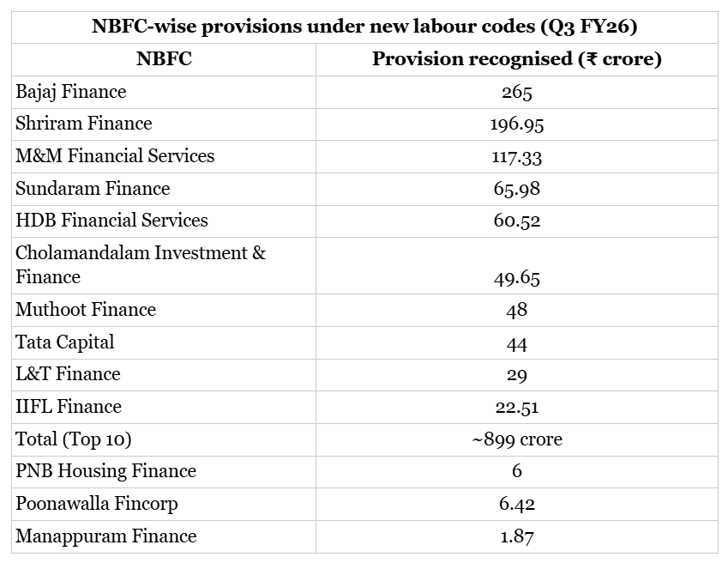Select the Sundaram Finance cell
The image size is (728, 563).
pyautogui.click(x=93, y=189)
